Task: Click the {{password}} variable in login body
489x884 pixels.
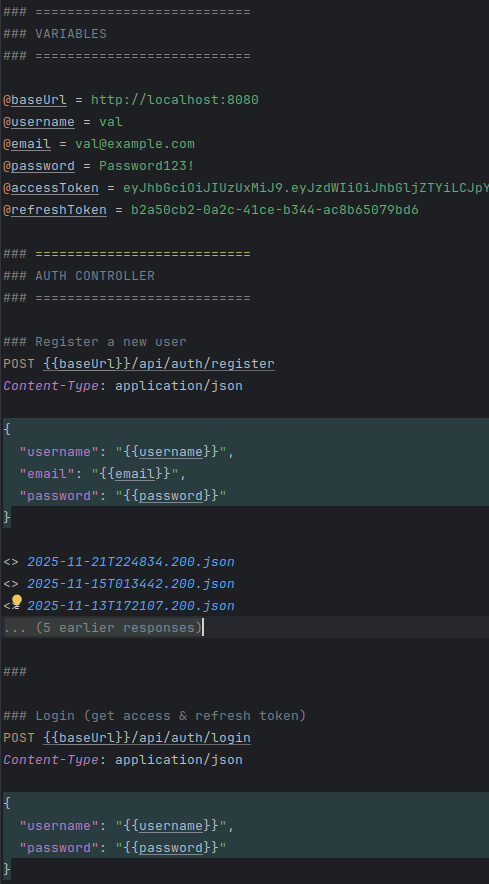Action: pyautogui.click(x=171, y=847)
